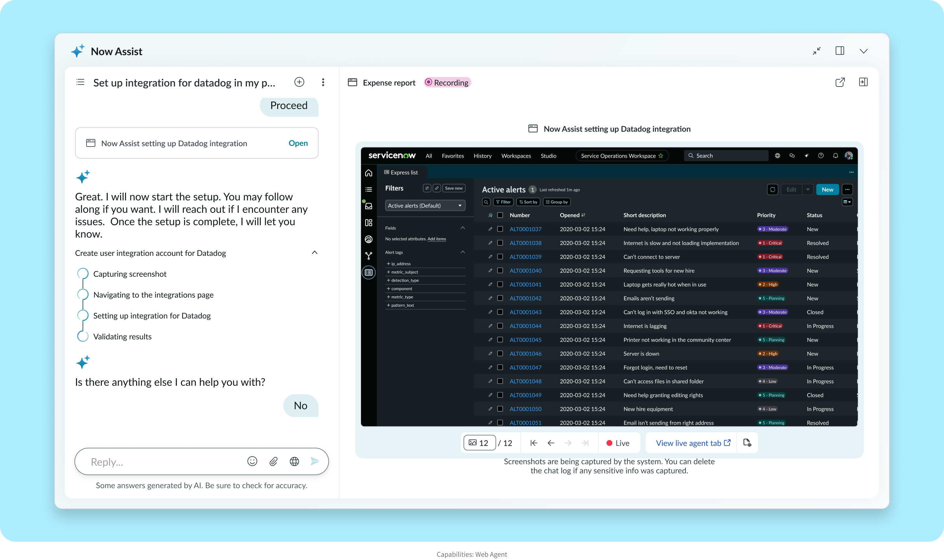The image size is (944, 560).
Task: Click the new conversation plus icon
Action: (299, 82)
